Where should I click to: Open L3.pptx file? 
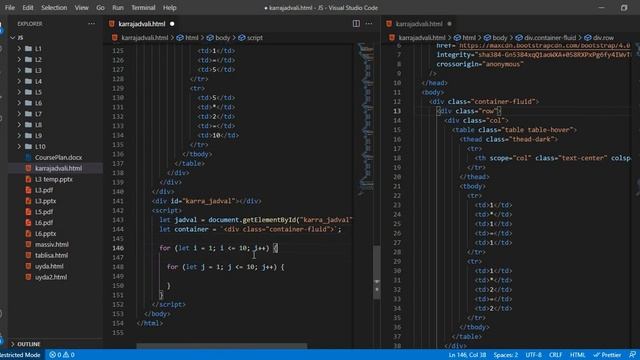point(45,201)
